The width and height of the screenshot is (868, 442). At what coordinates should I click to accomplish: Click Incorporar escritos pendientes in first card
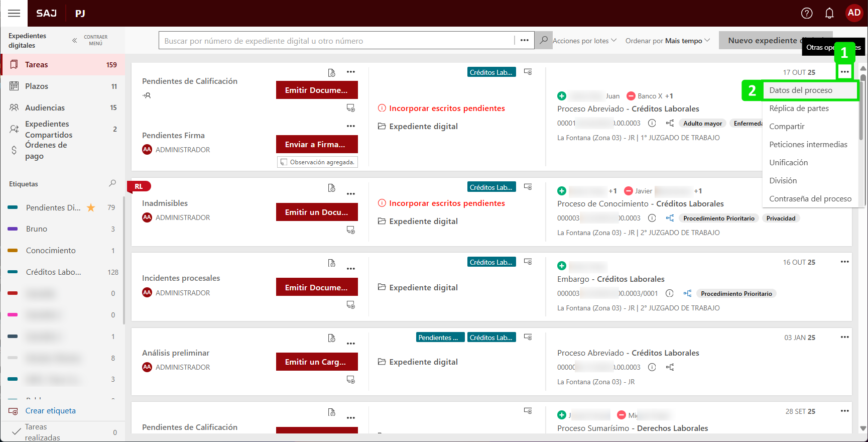pyautogui.click(x=441, y=108)
